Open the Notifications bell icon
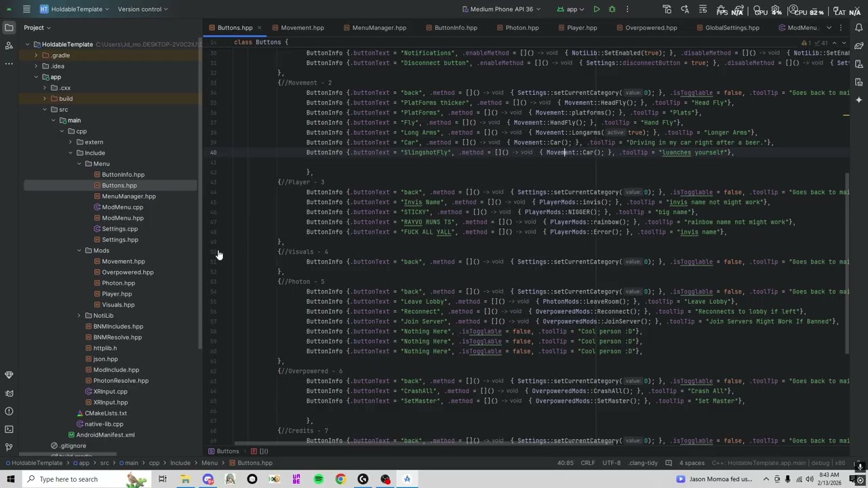This screenshot has height=488, width=868. click(x=859, y=28)
